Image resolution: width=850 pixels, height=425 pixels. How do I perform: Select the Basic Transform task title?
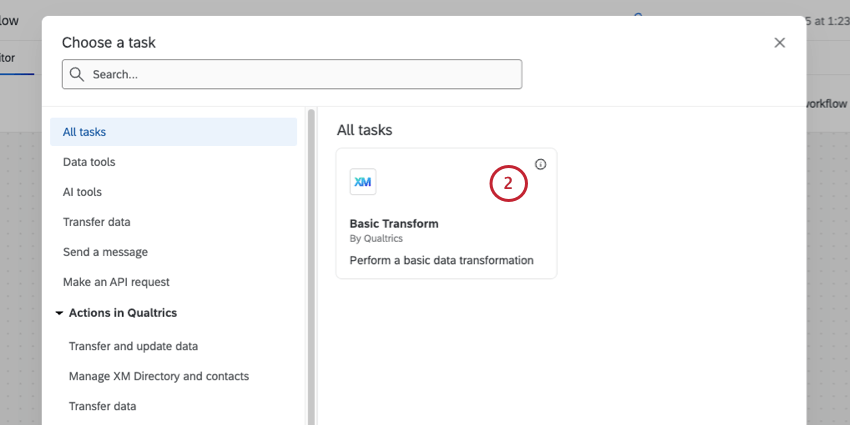pos(394,224)
